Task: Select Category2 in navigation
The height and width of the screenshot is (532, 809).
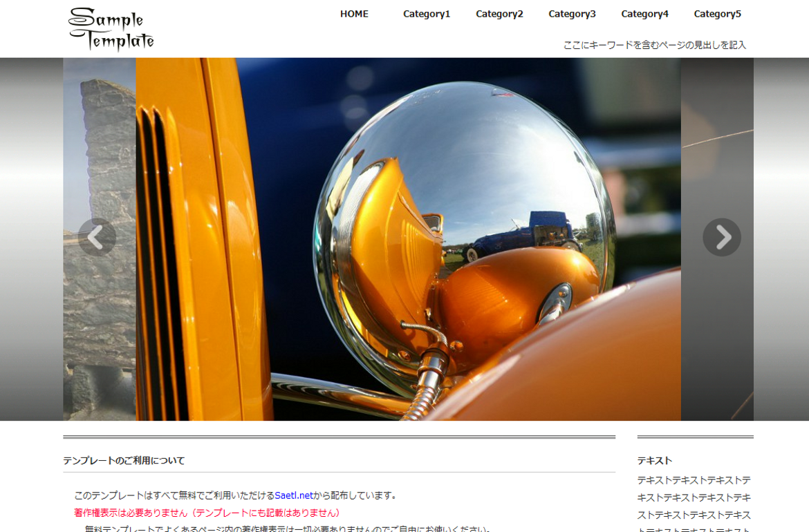Action: (499, 14)
